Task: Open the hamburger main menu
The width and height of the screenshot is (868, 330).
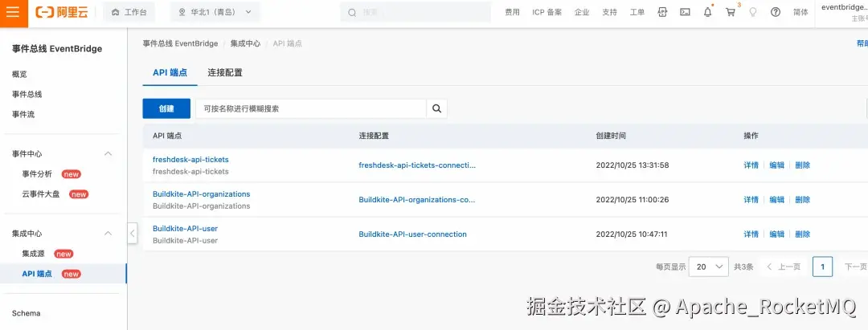Action: tap(14, 12)
